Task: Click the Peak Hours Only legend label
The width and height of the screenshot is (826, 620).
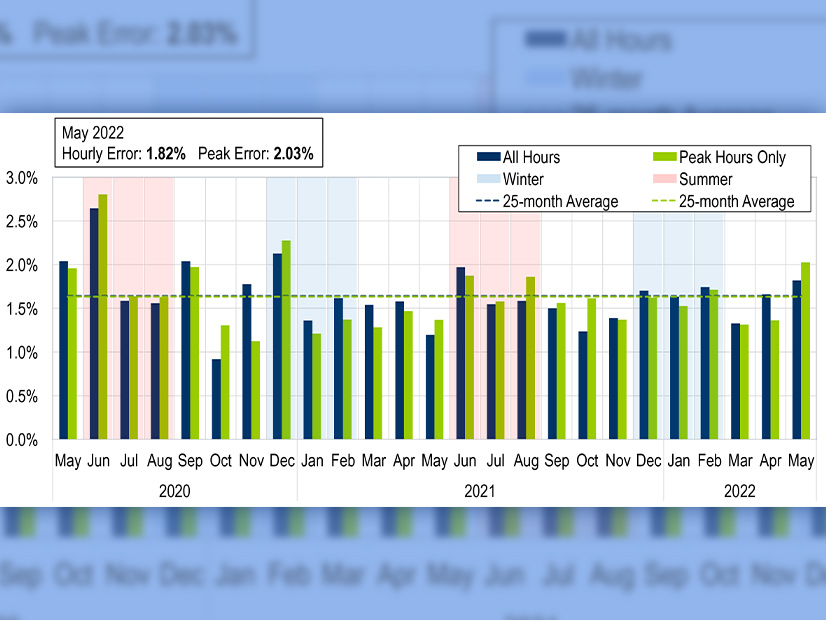Action: click(732, 157)
